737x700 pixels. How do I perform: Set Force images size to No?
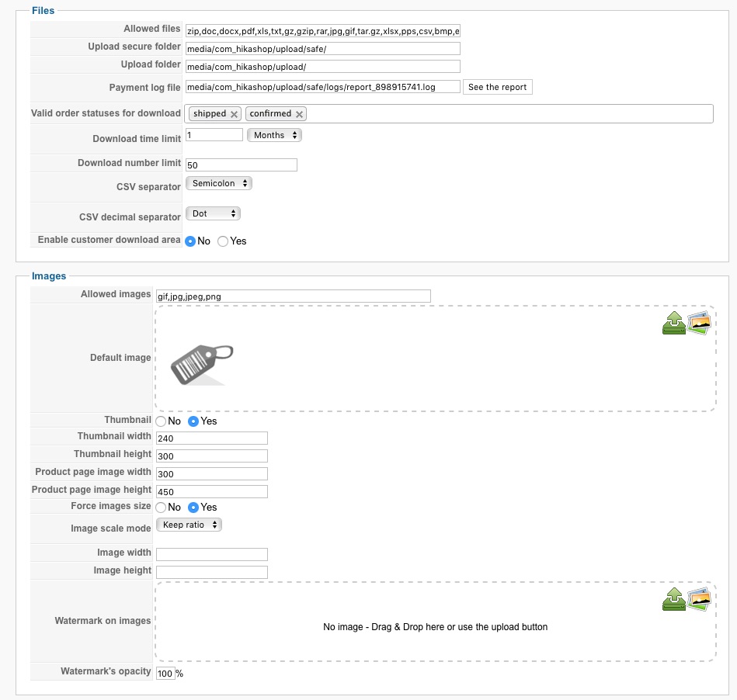click(x=161, y=508)
